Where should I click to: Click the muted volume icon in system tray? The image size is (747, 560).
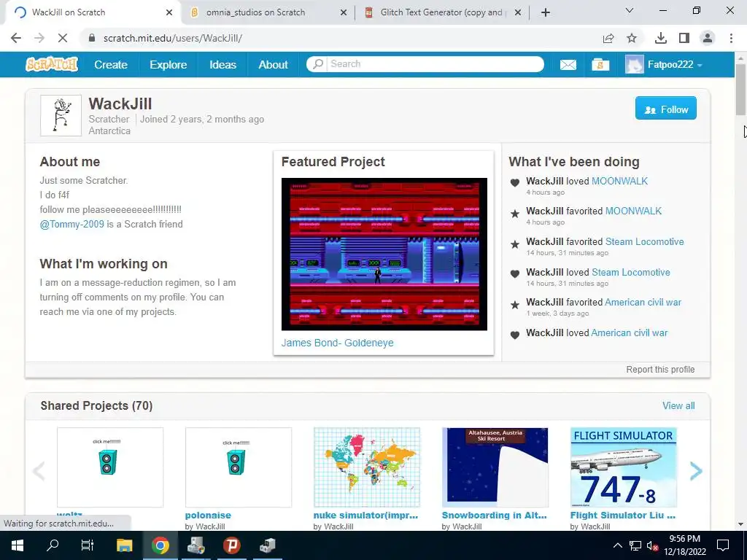pos(653,545)
